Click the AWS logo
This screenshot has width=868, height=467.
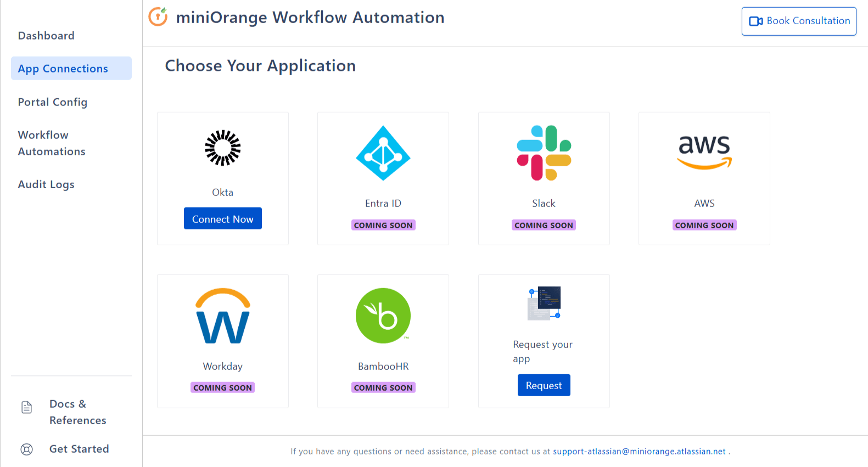[x=704, y=153]
